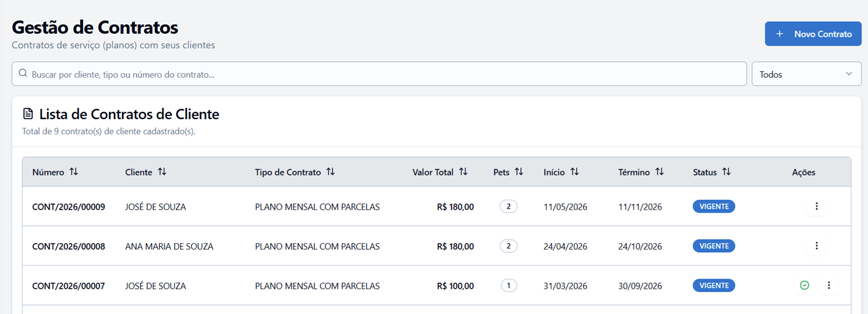Viewport: 868px width, 314px height.
Task: Click PLANO MENSAL COM PARCELAS in CONT/2026/00008 row
Action: tap(317, 247)
